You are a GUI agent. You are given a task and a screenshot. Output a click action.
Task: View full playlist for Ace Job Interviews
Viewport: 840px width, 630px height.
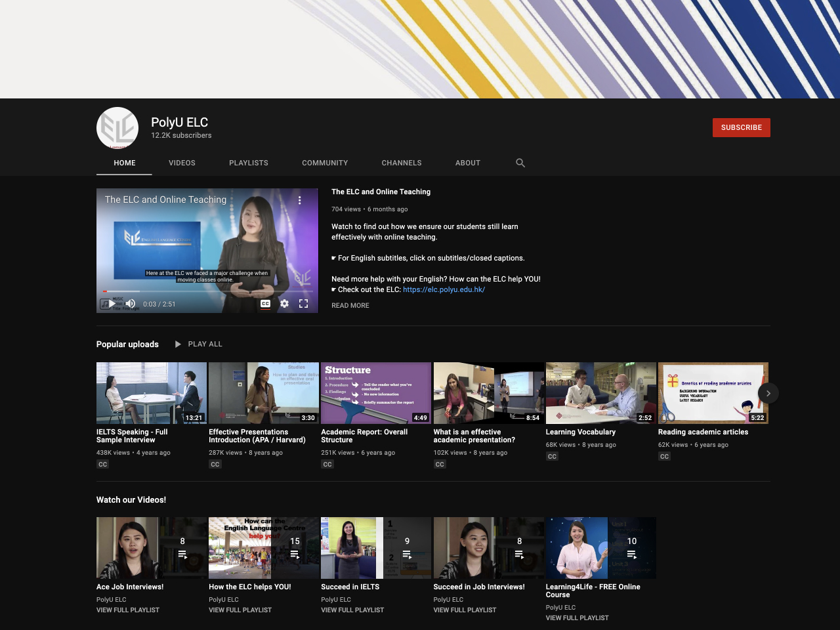point(128,610)
